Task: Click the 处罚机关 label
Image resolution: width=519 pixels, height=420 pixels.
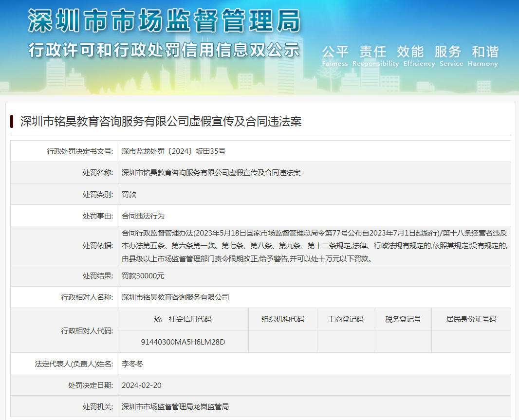Action: (98, 407)
